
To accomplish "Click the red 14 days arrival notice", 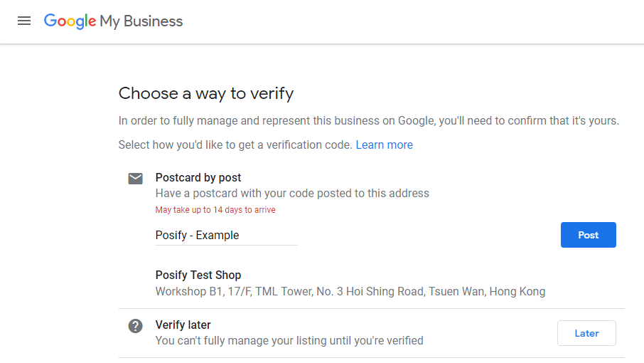I will [x=215, y=210].
